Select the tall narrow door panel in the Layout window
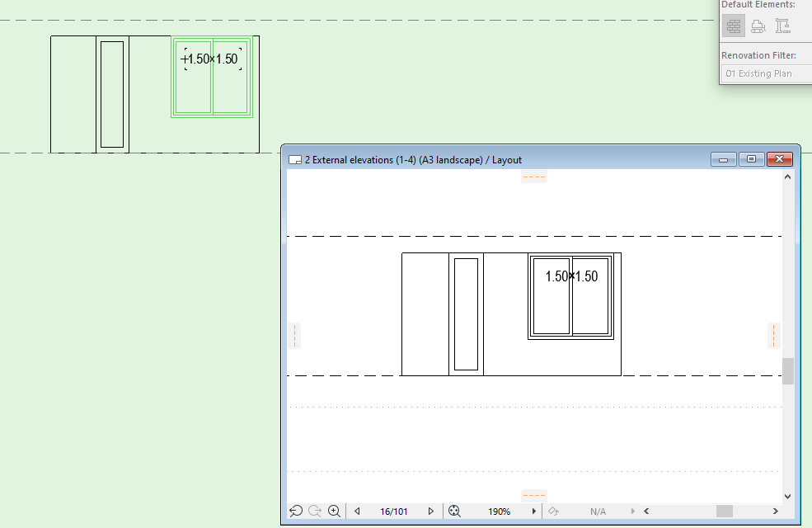The image size is (812, 528). click(x=466, y=314)
